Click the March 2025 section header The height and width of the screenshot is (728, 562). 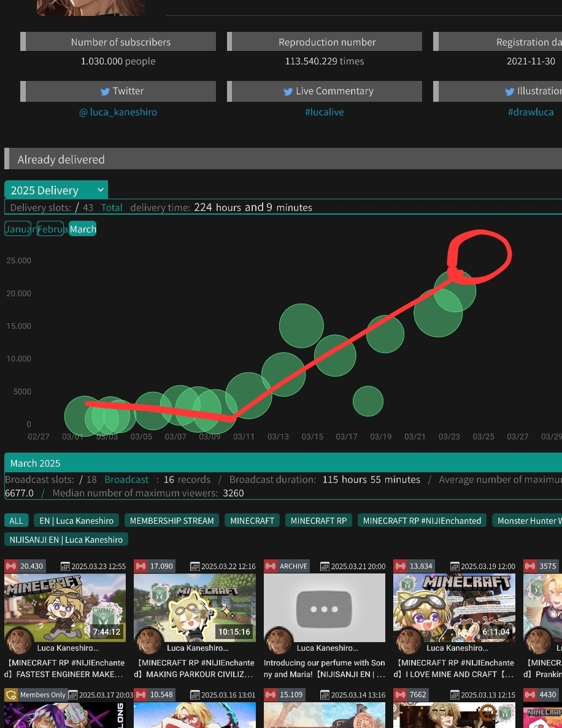(283, 463)
